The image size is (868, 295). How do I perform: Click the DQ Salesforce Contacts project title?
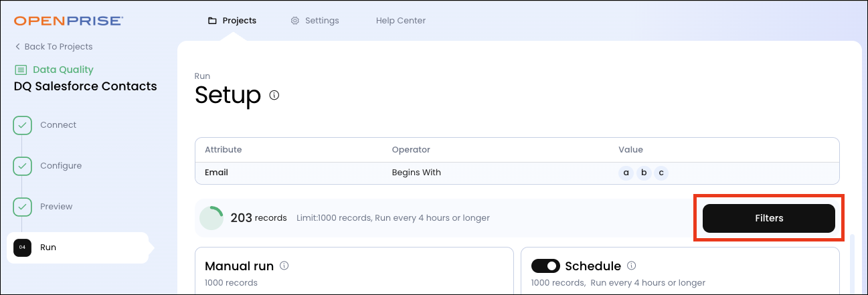pyautogui.click(x=86, y=86)
